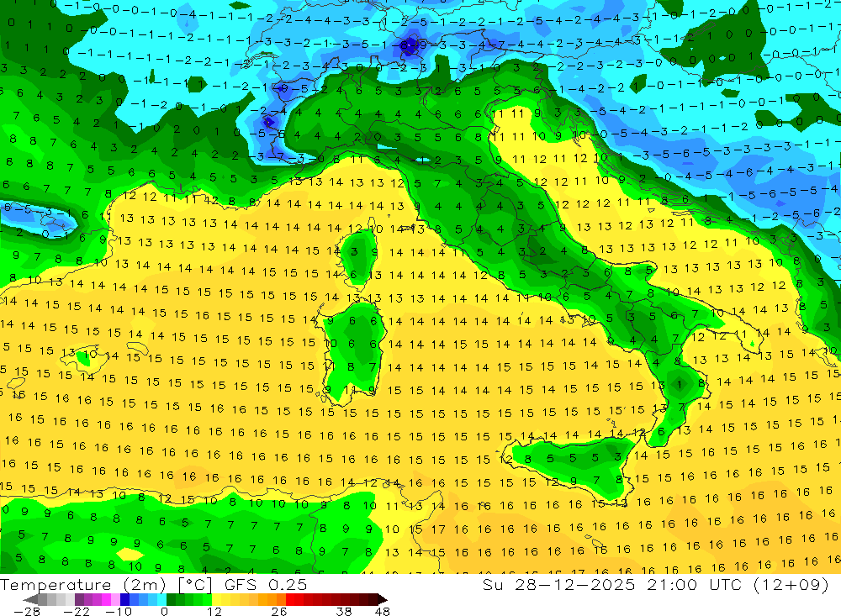Click the "-22" legend scale label

pos(77,611)
